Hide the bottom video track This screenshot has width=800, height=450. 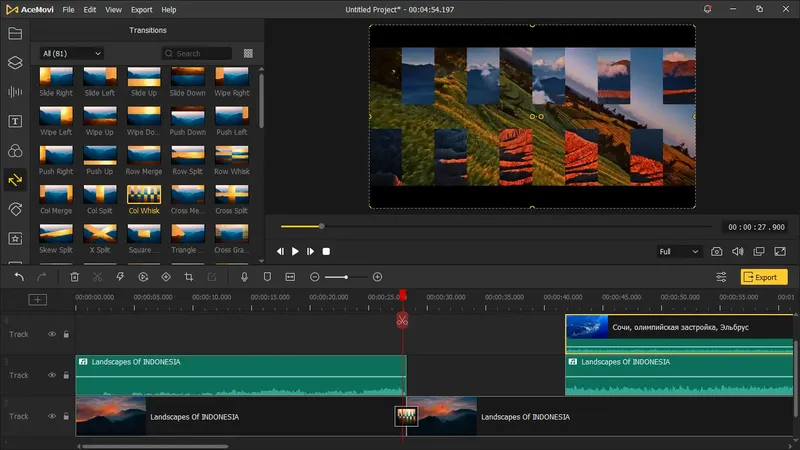tap(52, 416)
